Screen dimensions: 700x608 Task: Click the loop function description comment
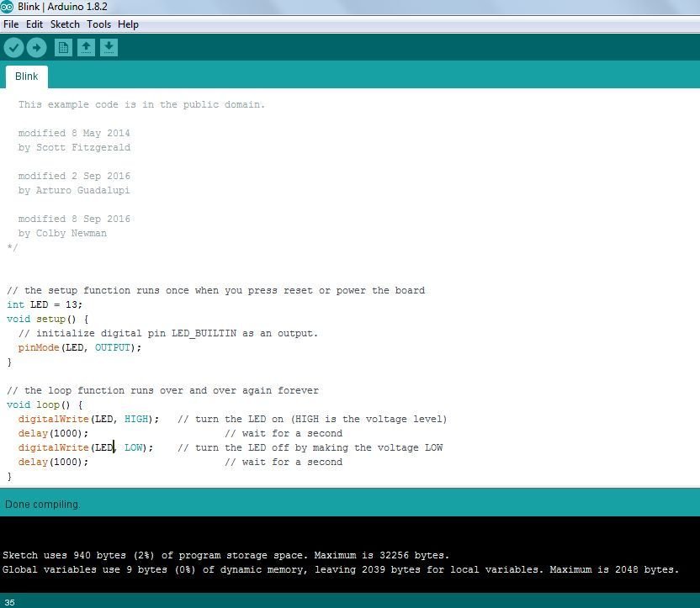coord(163,390)
